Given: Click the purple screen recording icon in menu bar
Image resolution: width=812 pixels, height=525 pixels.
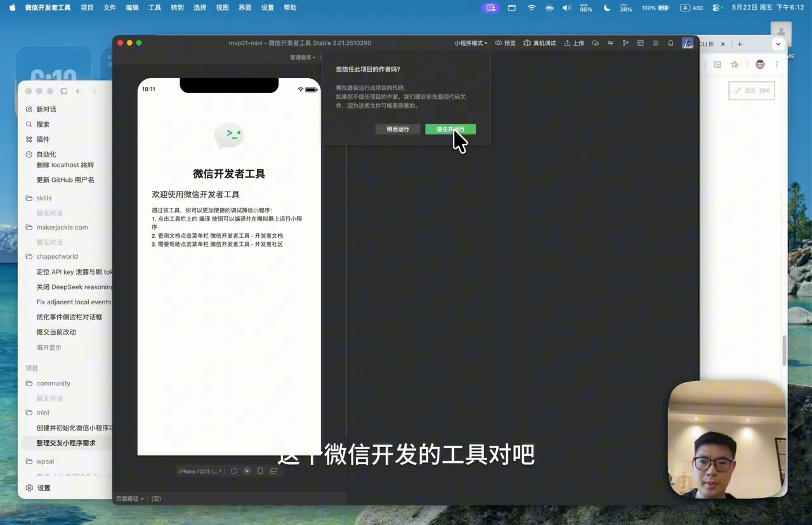Looking at the screenshot, I should 491,8.
